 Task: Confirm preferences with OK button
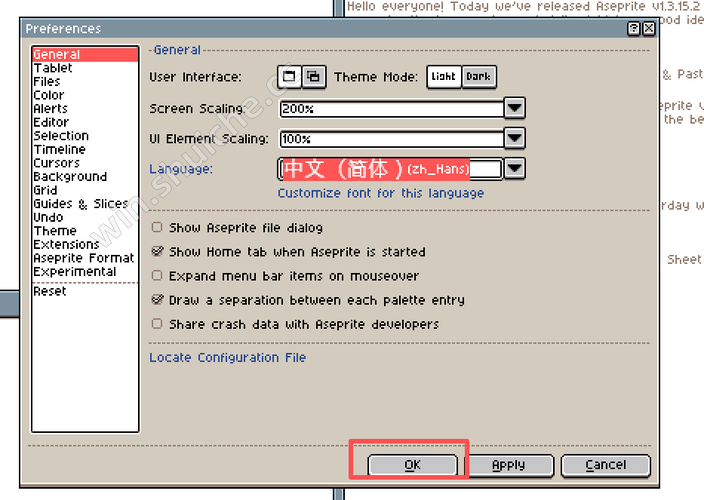413,465
